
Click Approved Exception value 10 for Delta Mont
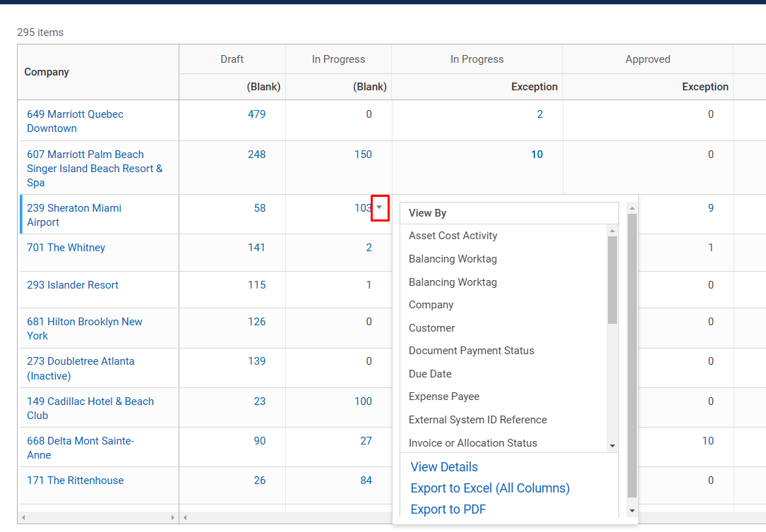(708, 441)
